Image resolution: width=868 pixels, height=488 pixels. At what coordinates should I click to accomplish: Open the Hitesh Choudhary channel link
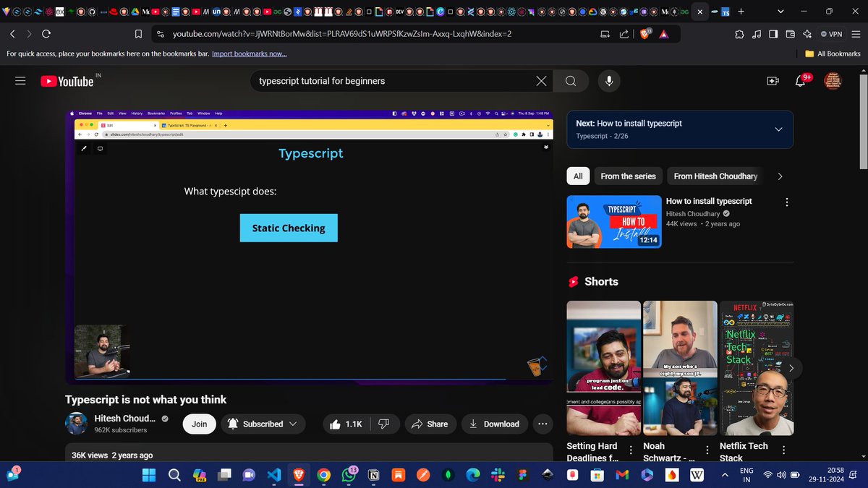tap(124, 418)
